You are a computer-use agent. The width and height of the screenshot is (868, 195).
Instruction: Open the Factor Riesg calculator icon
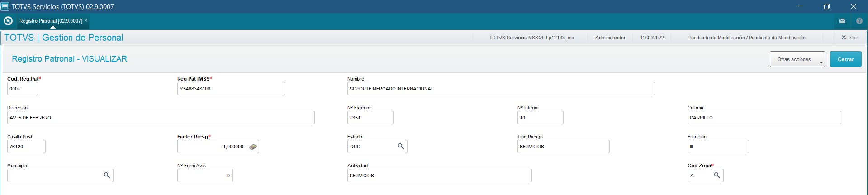pyautogui.click(x=253, y=147)
